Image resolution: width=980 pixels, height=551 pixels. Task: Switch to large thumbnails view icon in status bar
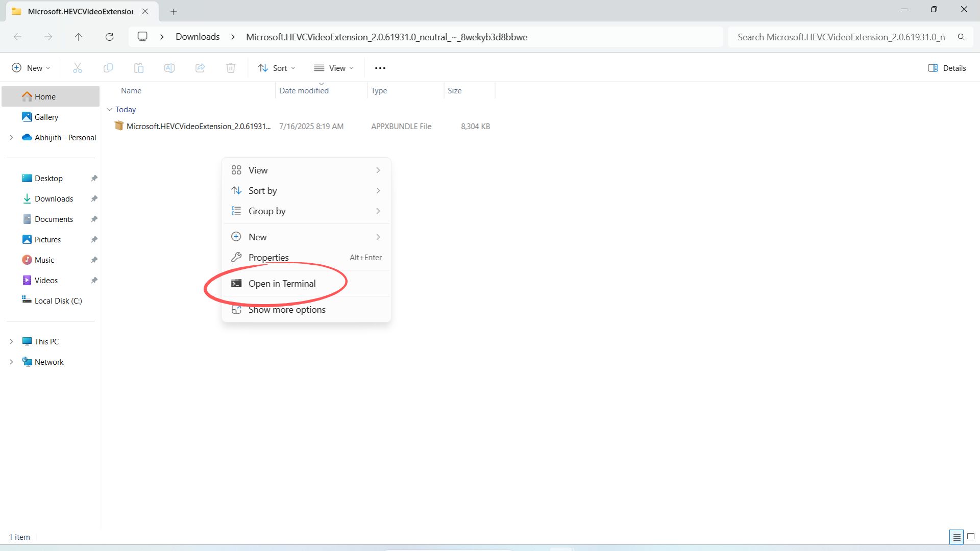pyautogui.click(x=971, y=537)
